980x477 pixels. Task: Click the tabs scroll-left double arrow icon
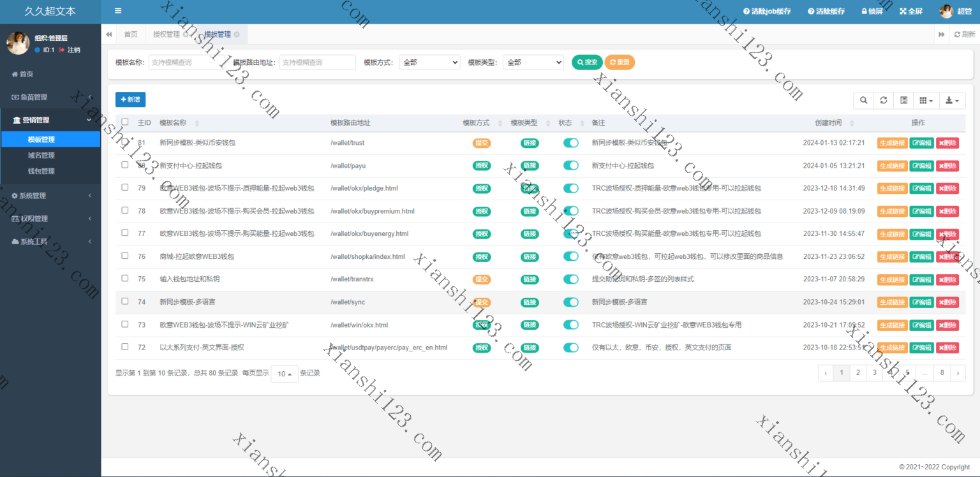tap(109, 34)
